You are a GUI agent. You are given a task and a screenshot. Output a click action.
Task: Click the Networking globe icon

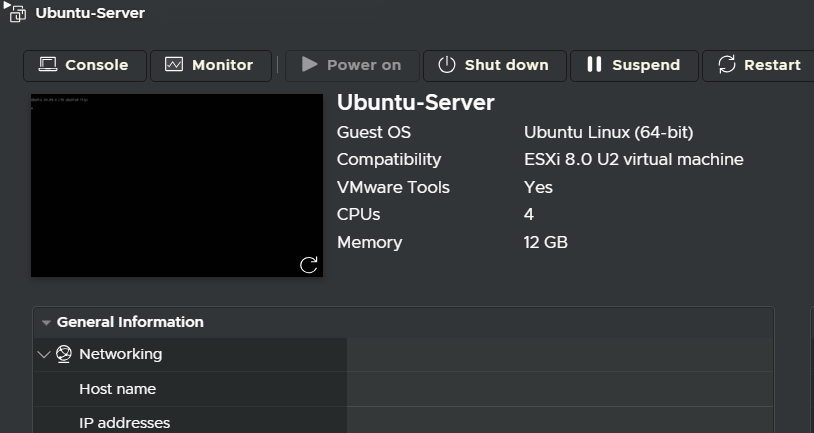[x=64, y=355]
